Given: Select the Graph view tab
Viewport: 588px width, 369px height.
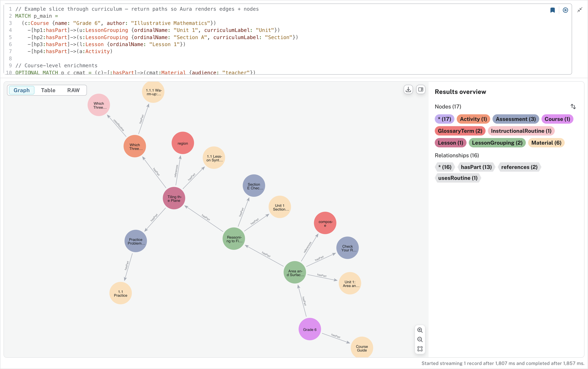Looking at the screenshot, I should point(21,90).
